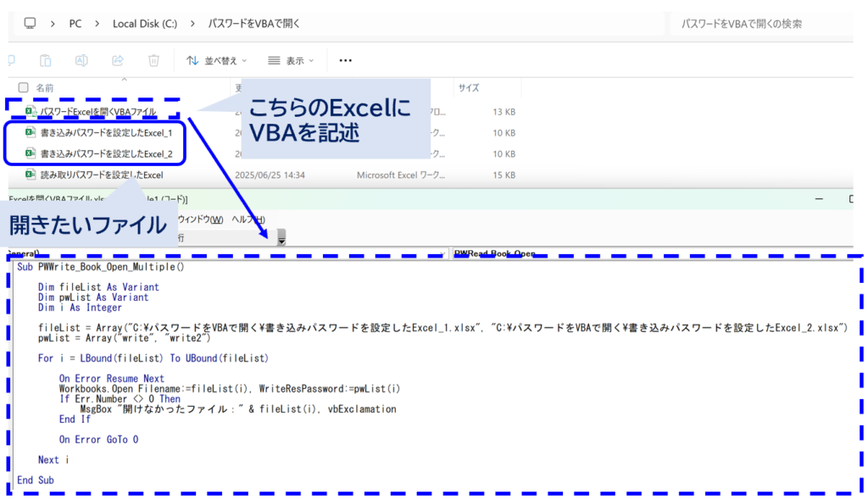
Task: Click code line End If
Action: (75, 419)
